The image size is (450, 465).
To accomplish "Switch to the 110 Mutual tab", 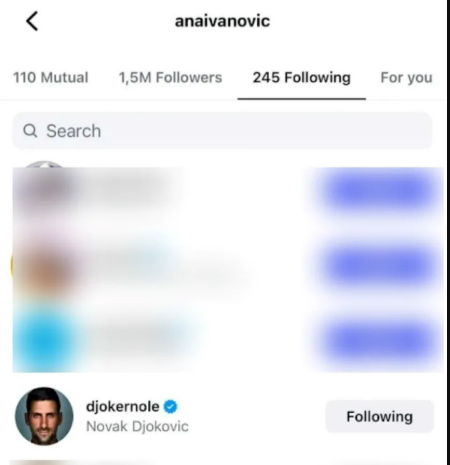I will pyautogui.click(x=51, y=77).
